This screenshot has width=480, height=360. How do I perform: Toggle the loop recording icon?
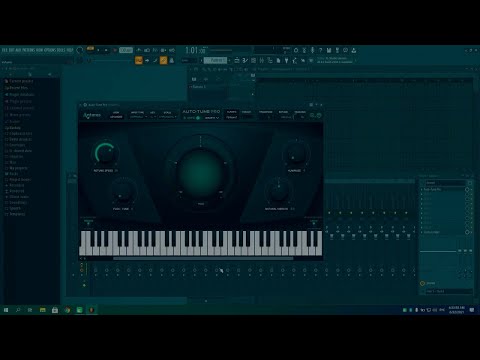pyautogui.click(x=172, y=50)
